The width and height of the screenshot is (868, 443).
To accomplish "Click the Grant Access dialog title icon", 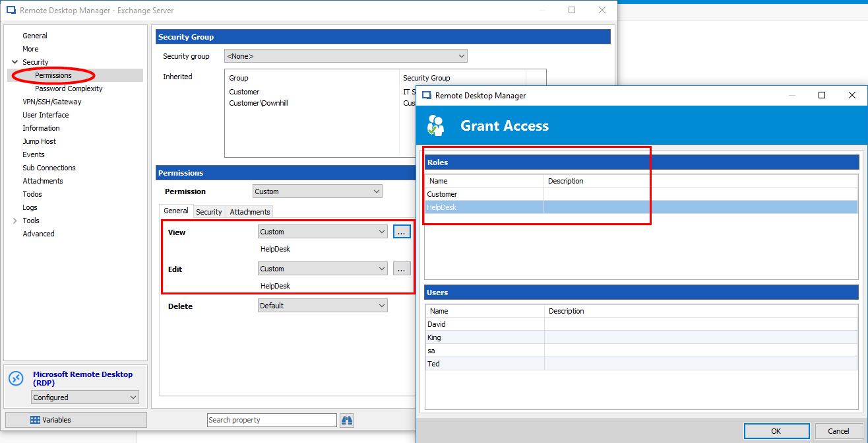I will [x=426, y=96].
